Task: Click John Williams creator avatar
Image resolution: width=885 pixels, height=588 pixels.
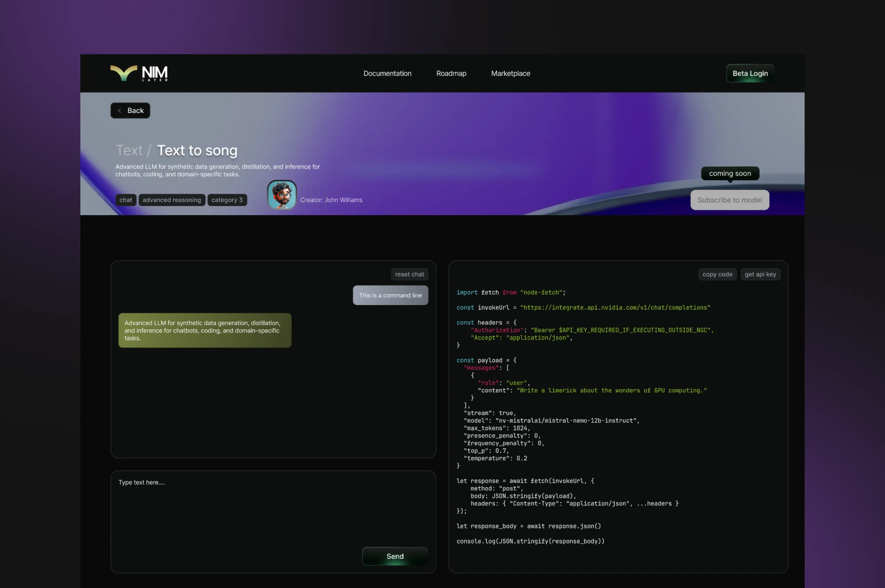Action: 281,195
